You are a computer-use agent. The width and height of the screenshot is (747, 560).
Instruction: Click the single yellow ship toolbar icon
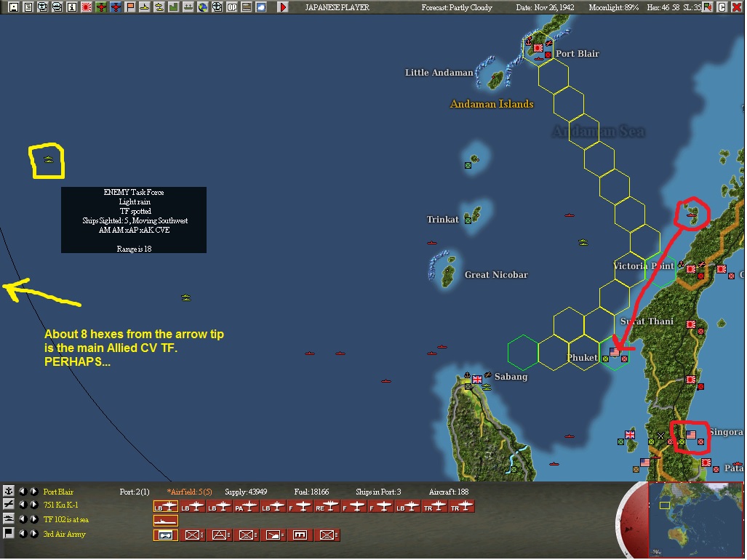pyautogui.click(x=144, y=7)
